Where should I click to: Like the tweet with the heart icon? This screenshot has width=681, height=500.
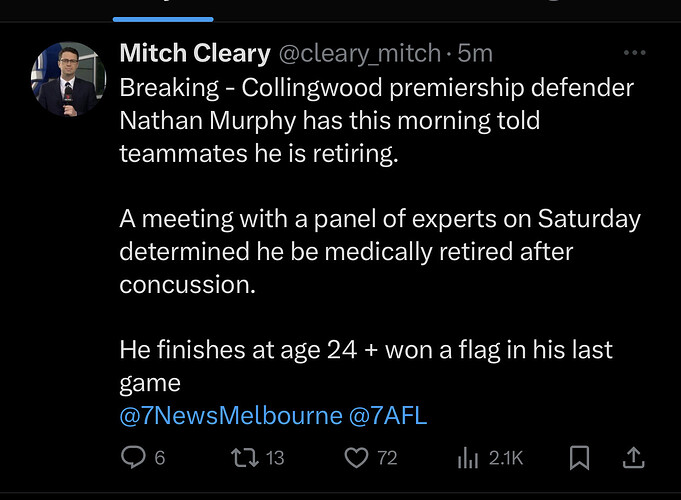[x=356, y=458]
